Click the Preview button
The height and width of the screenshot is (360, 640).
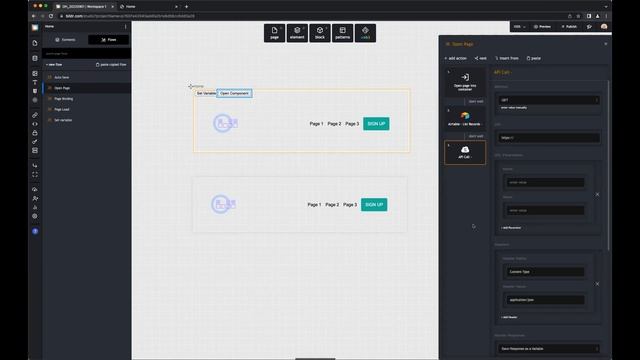pos(542,27)
